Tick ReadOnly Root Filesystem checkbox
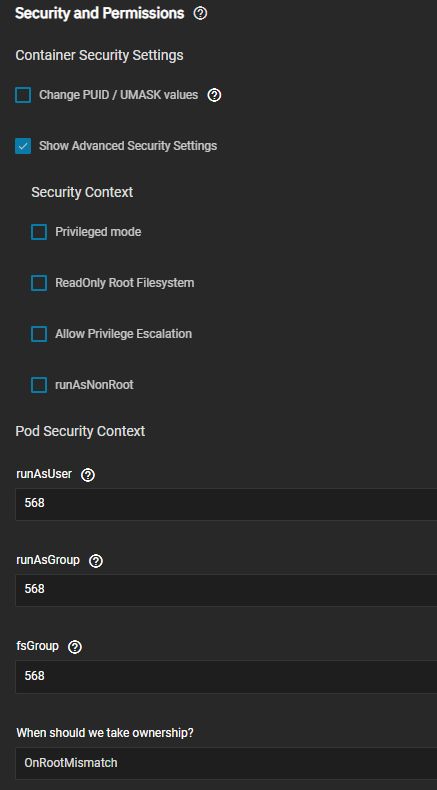 pyautogui.click(x=39, y=283)
